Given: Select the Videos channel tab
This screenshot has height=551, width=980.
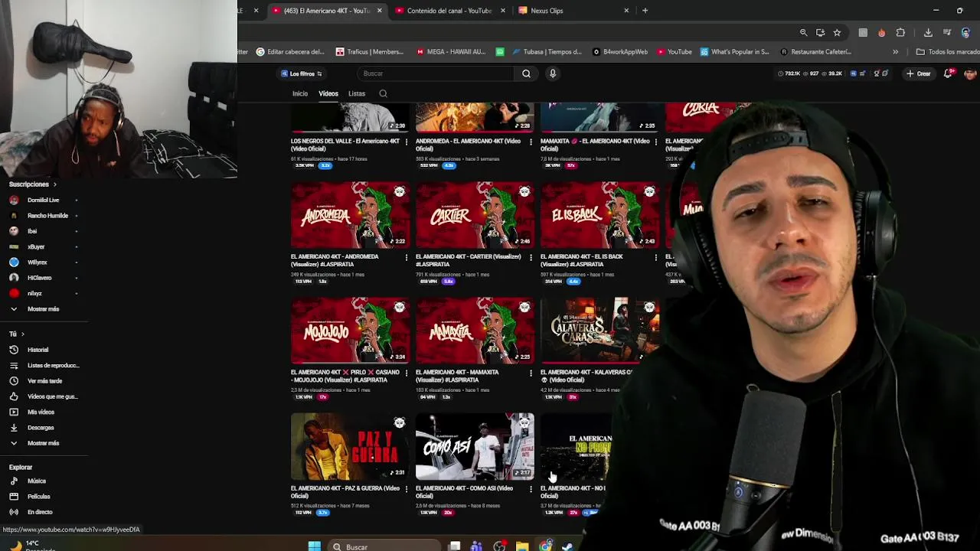Looking at the screenshot, I should click(x=328, y=94).
